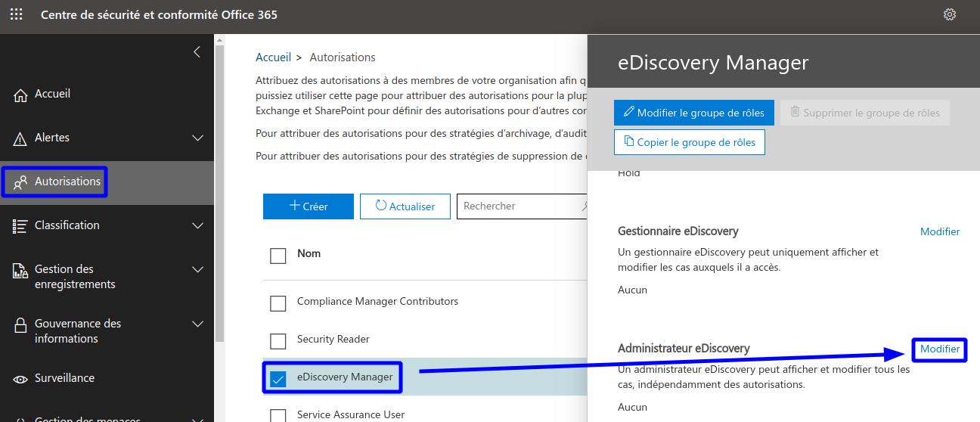Click the Nom column header
Viewport: 980px width, 422px height.
(x=309, y=253)
